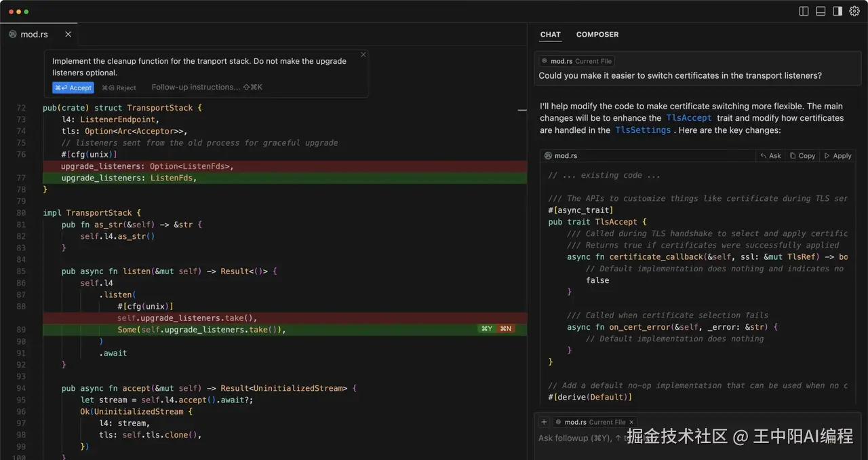Copy the code block contents

tap(802, 155)
